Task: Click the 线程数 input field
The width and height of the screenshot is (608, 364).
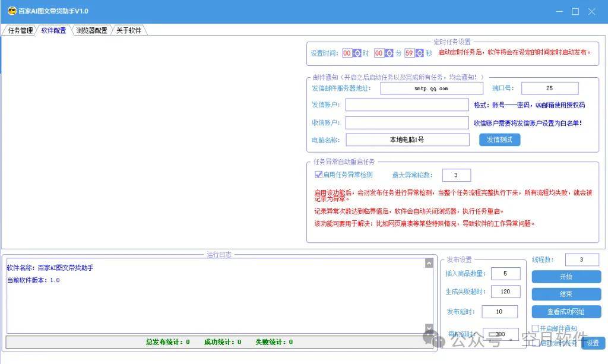Action: 582,259
